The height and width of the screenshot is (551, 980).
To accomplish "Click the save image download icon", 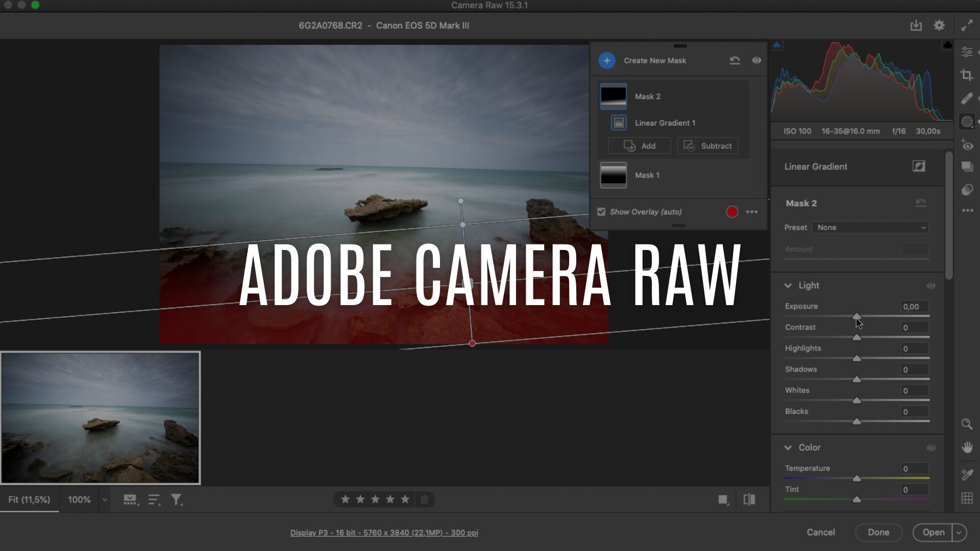I will [x=916, y=26].
